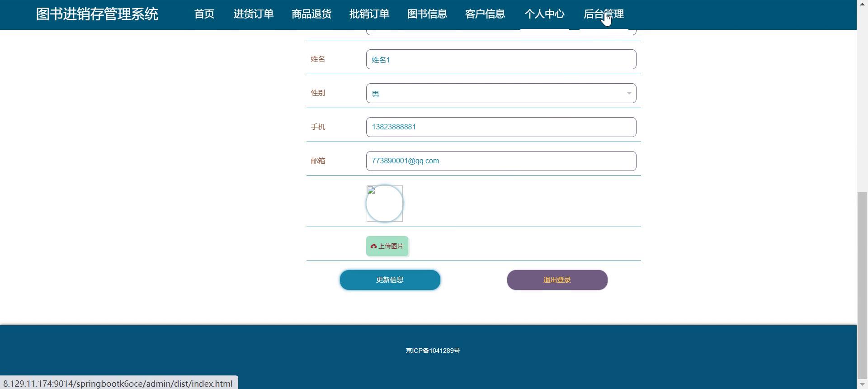Viewport: 868px width, 389px height.
Task: Click the scrollbar down arrow
Action: [x=862, y=384]
